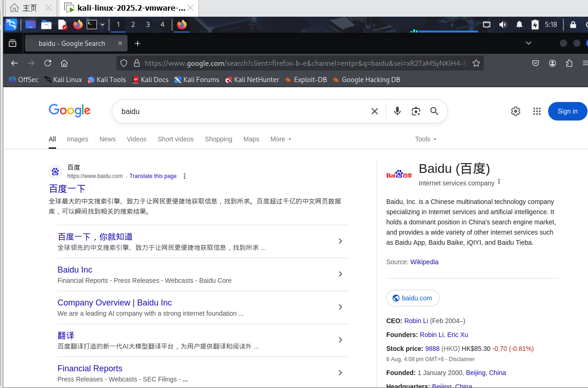
Task: Switch to the Videos results tab
Action: [136, 139]
